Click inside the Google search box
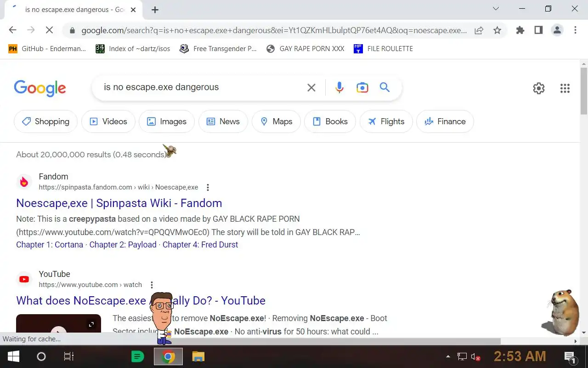The width and height of the screenshot is (588, 368). click(202, 87)
